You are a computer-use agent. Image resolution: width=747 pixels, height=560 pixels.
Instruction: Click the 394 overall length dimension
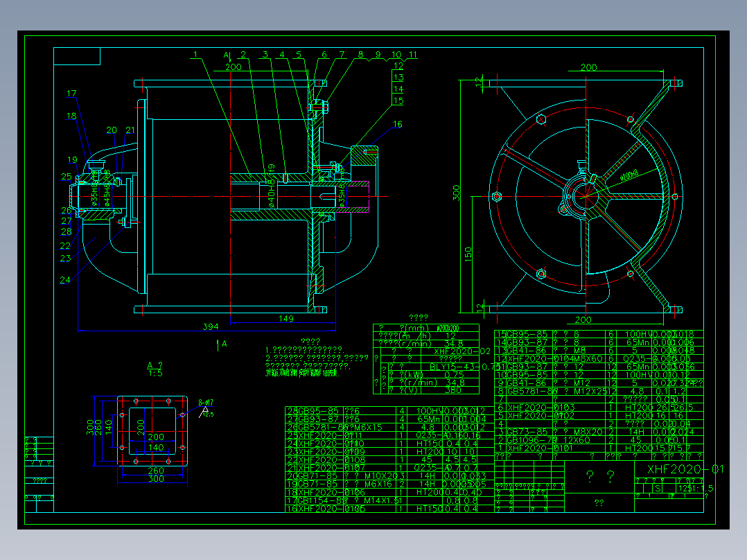(211, 326)
